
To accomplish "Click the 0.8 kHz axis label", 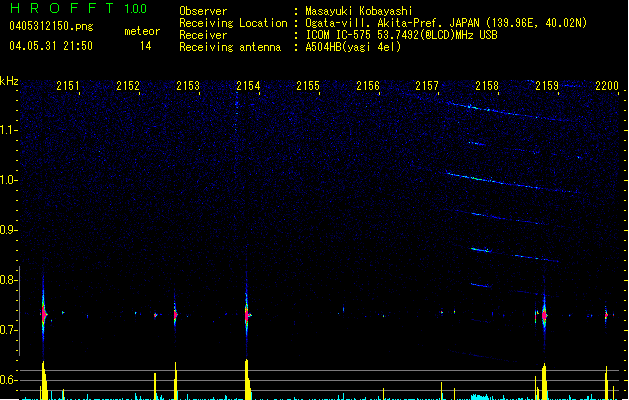I will pos(9,280).
